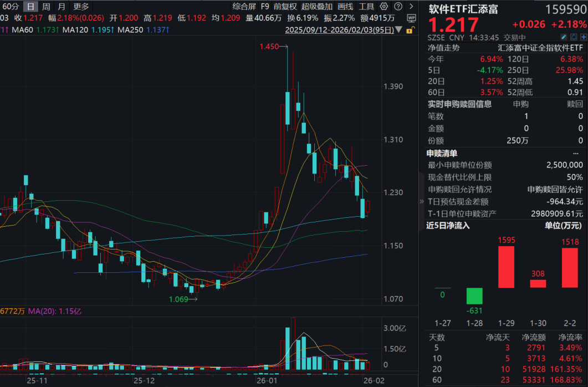Set a price alert via the bell icon

point(574,37)
